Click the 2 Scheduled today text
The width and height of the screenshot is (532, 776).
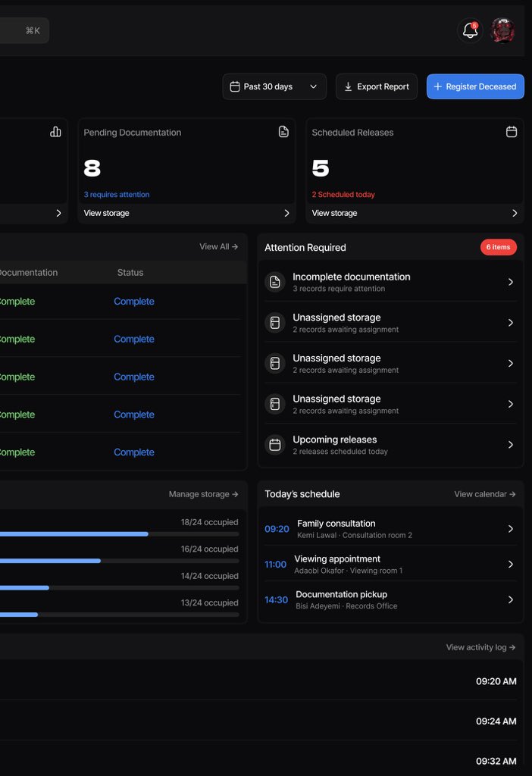(x=343, y=195)
